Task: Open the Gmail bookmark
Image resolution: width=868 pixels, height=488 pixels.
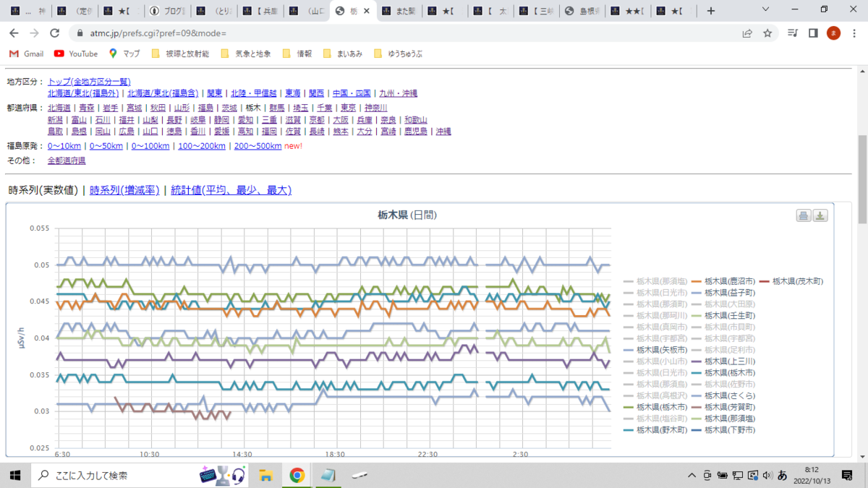Action: [26, 53]
